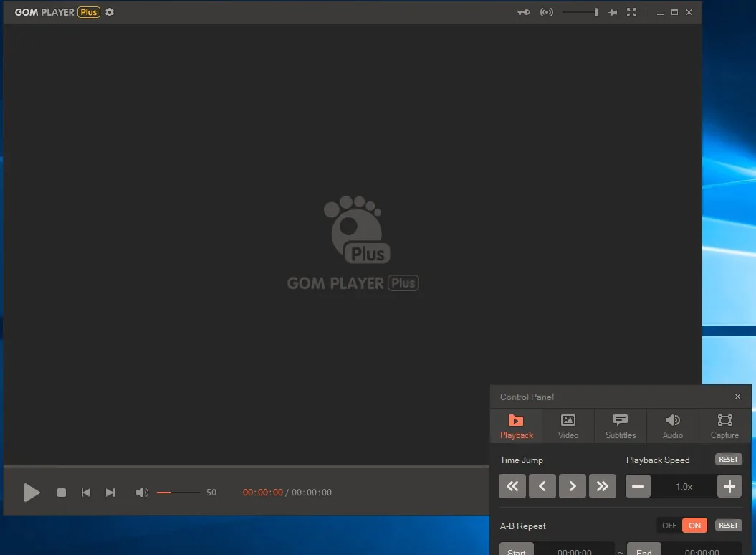Switch A-B Repeat to OFF
This screenshot has height=555, width=756.
669,526
